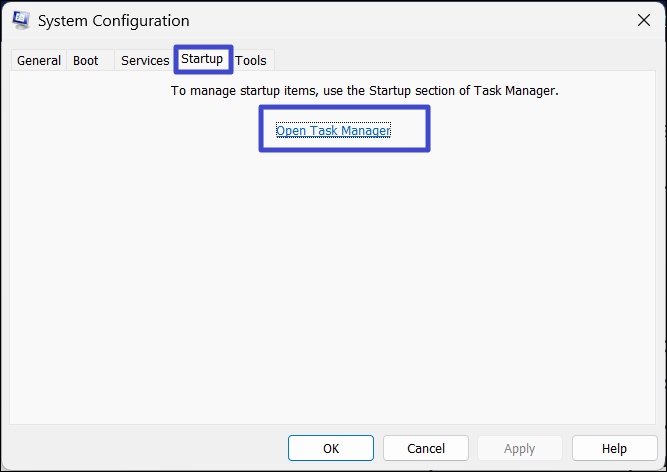Click the 'To manage startup items' message
The image size is (667, 472).
coord(364,90)
